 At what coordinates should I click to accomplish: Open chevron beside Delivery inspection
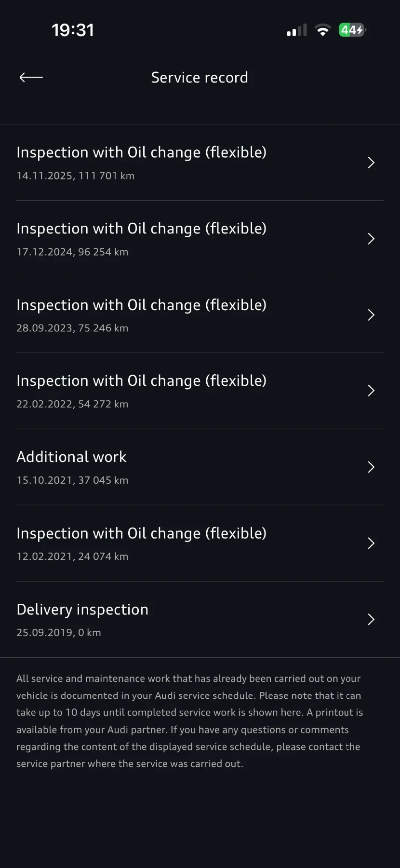pos(371,619)
